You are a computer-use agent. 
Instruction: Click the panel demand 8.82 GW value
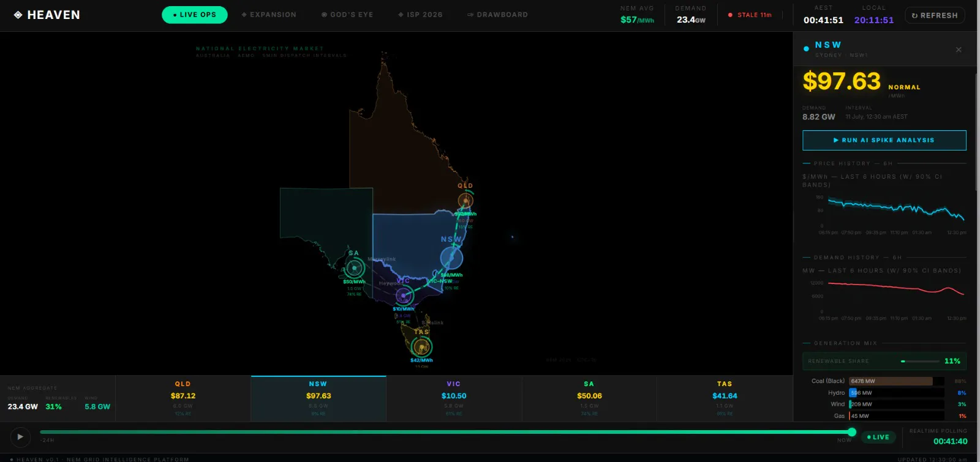click(x=819, y=117)
